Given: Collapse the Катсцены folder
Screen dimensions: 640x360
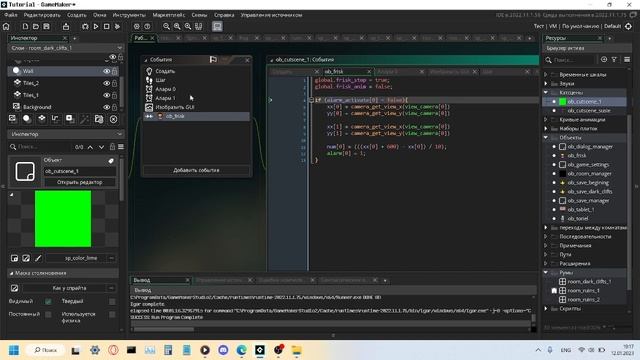Looking at the screenshot, I should pyautogui.click(x=546, y=93).
